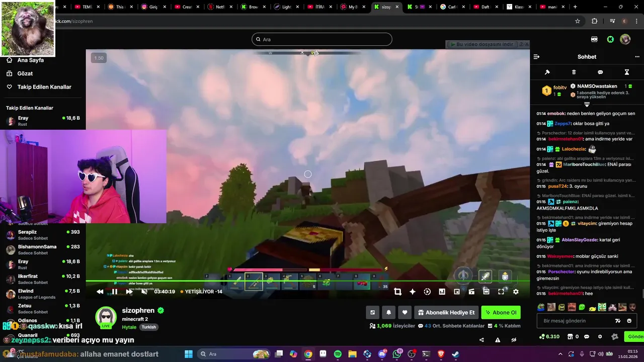
Task: Click the sparkle icon in player controls
Action: (x=413, y=292)
